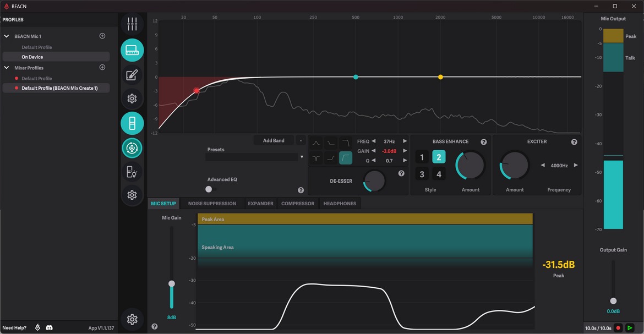Raise Exciter frequency with right arrow

pos(576,165)
